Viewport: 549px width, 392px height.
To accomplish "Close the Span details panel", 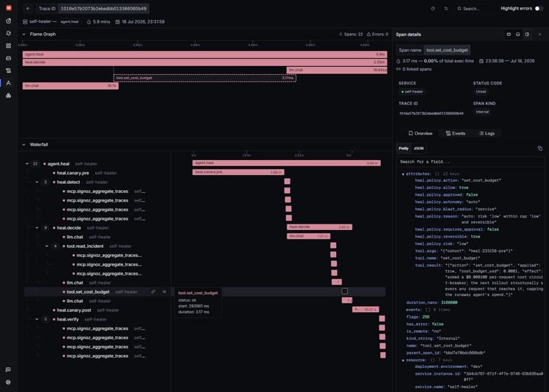I will pos(540,34).
